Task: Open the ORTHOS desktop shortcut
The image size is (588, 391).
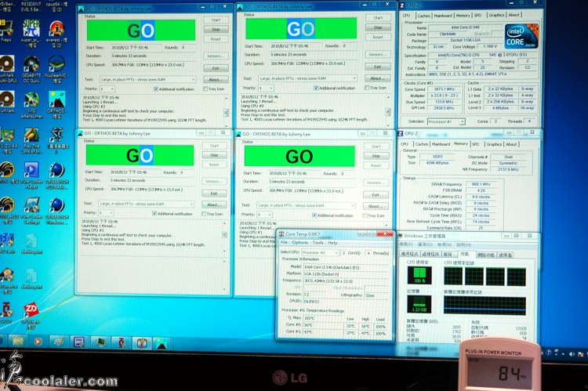Action: pyautogui.click(x=56, y=104)
